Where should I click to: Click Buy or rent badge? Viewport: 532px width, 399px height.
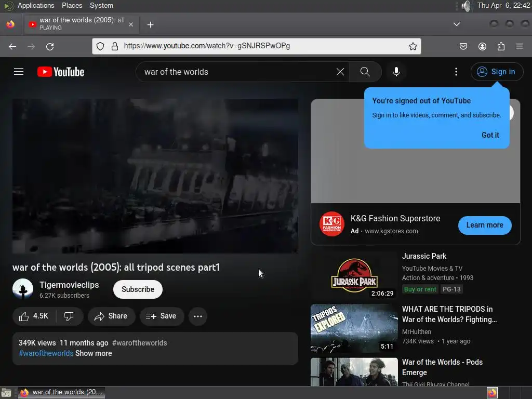pos(420,289)
